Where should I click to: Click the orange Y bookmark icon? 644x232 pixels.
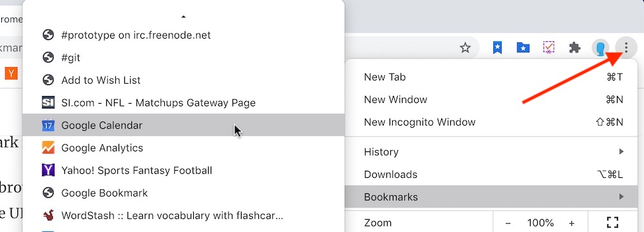[12, 73]
